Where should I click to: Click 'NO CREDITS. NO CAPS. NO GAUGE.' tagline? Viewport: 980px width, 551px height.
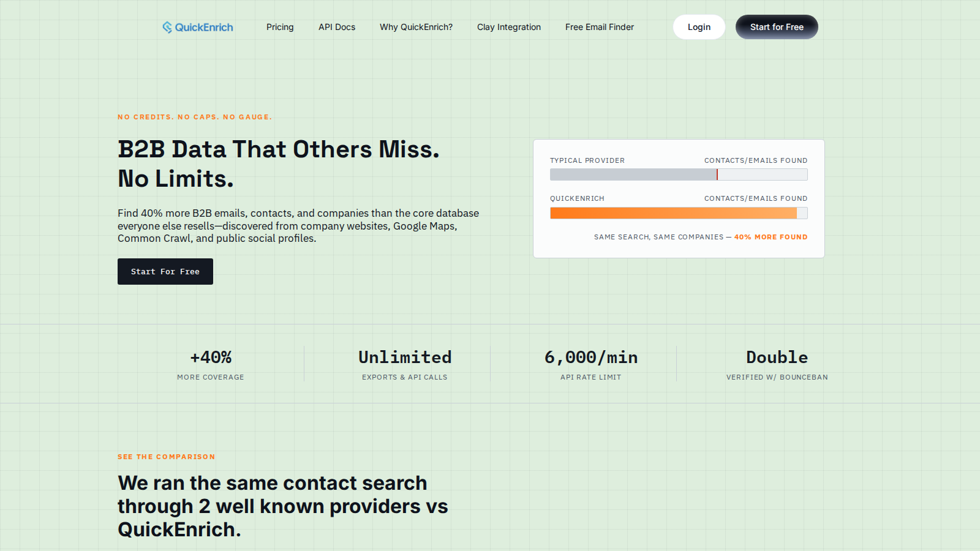pos(195,117)
